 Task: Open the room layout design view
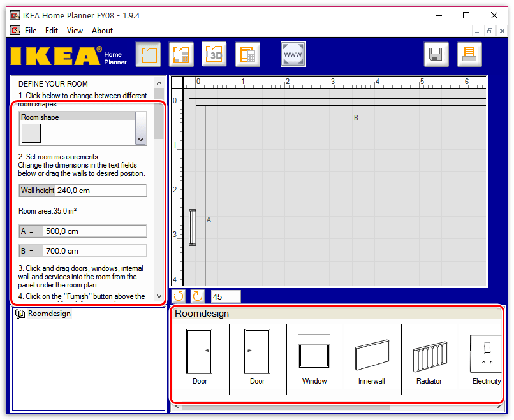click(x=148, y=55)
